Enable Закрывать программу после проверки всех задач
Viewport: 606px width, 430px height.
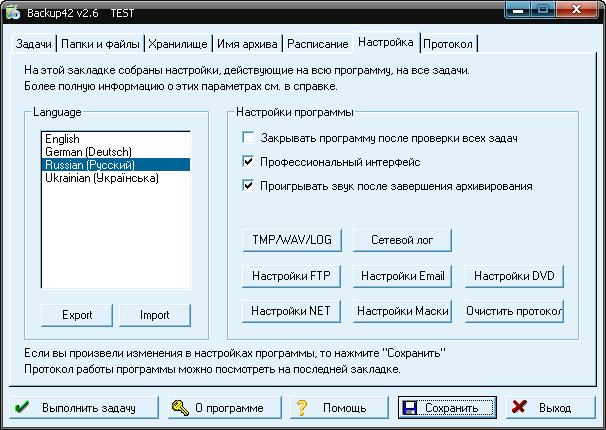tap(249, 137)
